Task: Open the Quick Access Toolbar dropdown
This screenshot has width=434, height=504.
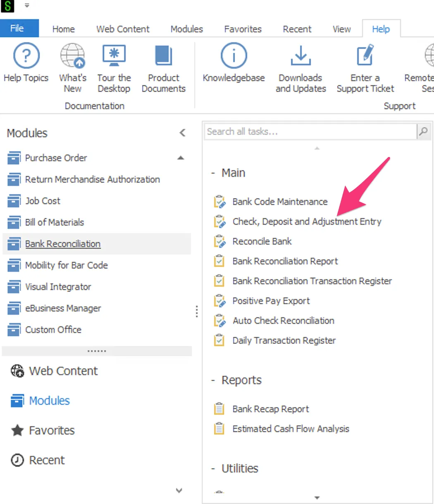Action: pyautogui.click(x=27, y=6)
